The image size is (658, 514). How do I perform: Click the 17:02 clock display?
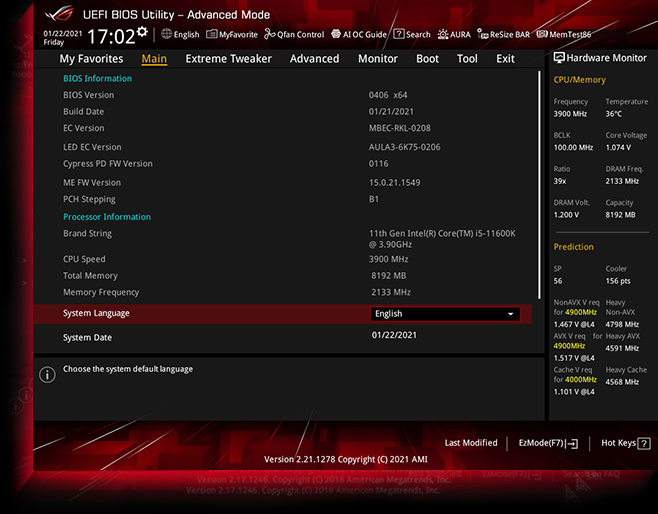[111, 37]
